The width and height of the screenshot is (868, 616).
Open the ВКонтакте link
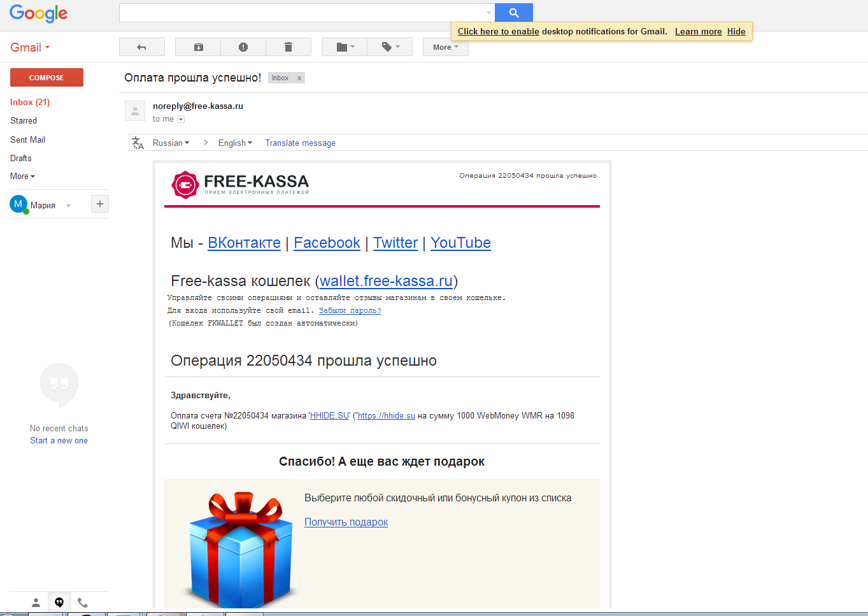[x=244, y=243]
